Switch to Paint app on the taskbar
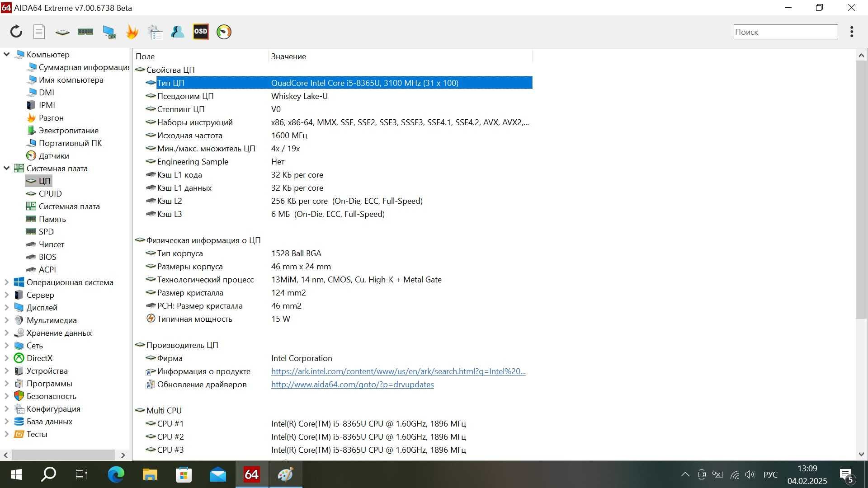Image resolution: width=868 pixels, height=488 pixels. [x=286, y=474]
